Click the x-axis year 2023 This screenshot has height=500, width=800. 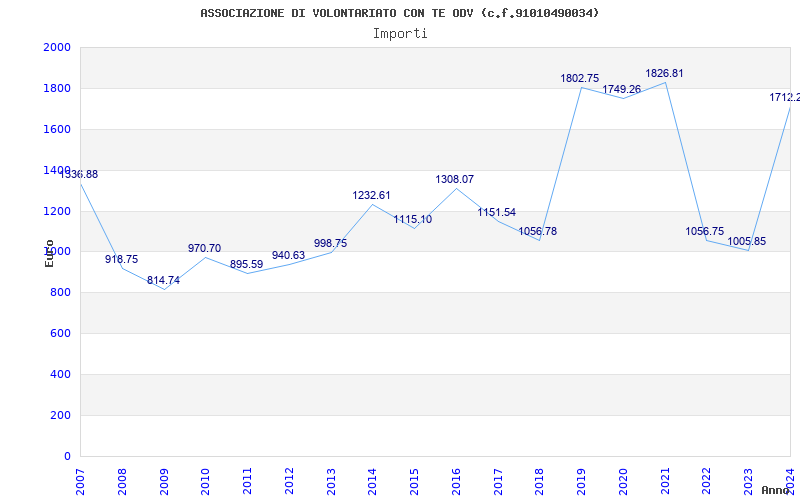tap(748, 482)
